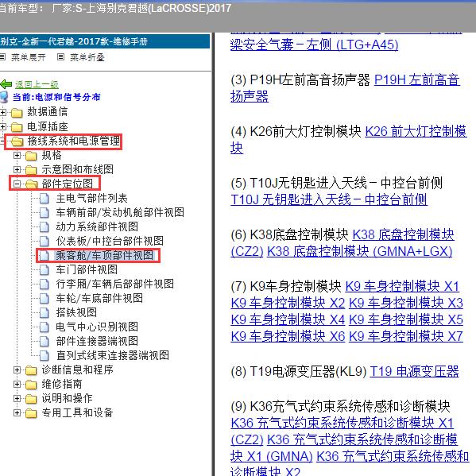The height and width of the screenshot is (476, 476).
Task: Collapse the 部件定位图 folder
Action: [x=17, y=184]
